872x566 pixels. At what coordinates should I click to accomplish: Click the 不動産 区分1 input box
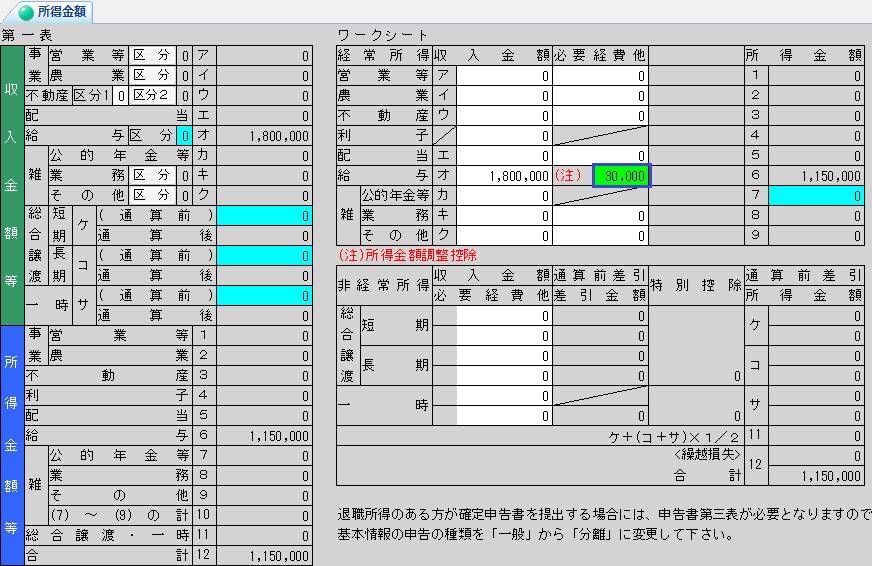(120, 96)
